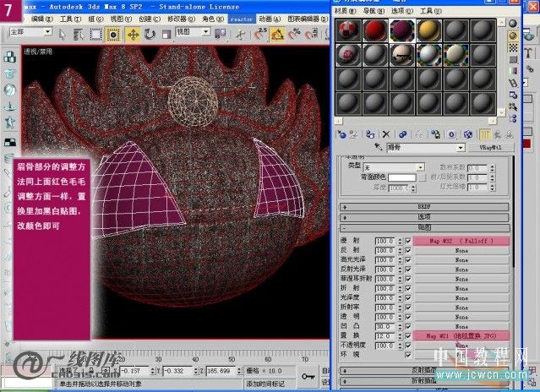Click Assign Material to Selection icon
The height and width of the screenshot is (392, 540).
[x=370, y=134]
